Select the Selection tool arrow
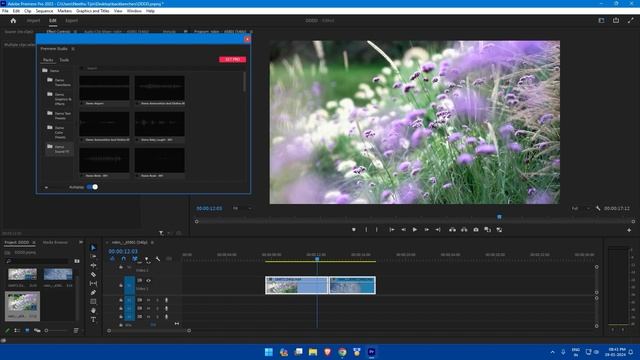The image size is (640, 360). 93,248
